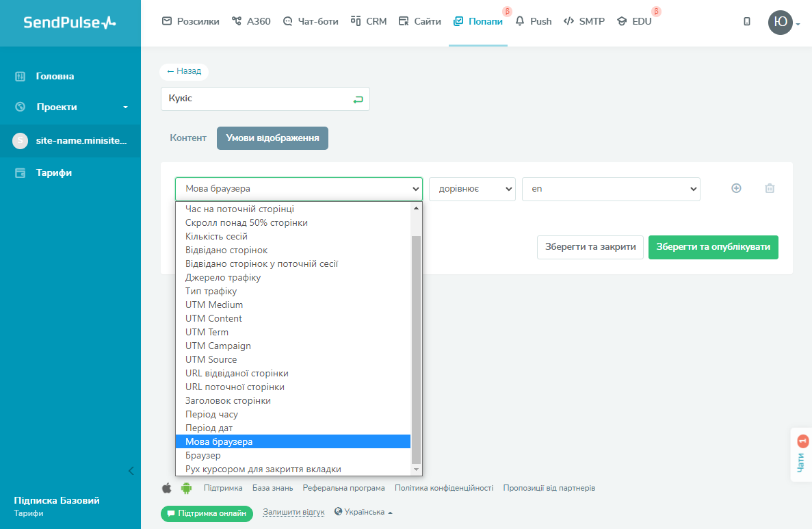Select Джерело трафіку option

point(293,277)
